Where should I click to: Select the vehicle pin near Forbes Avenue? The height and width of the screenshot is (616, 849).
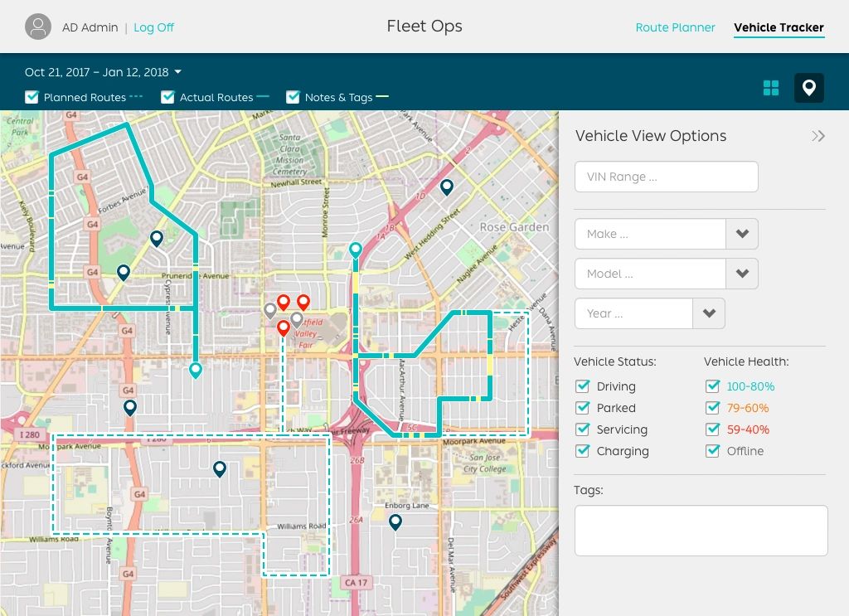click(x=156, y=239)
